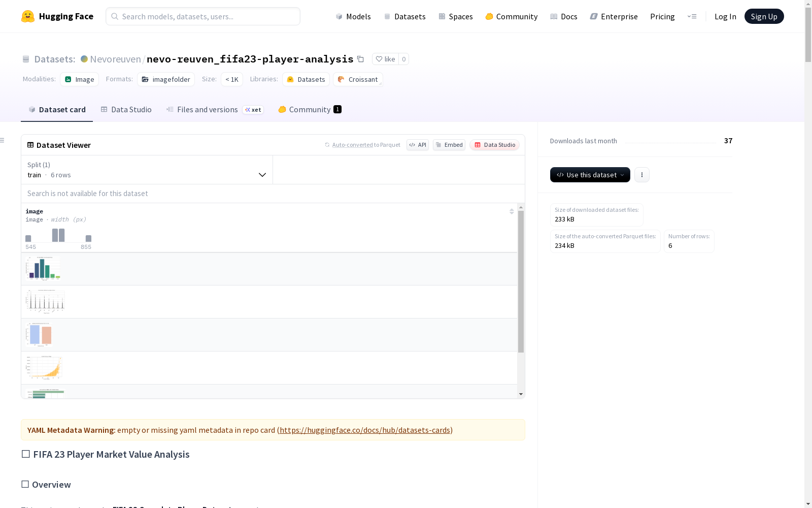Open Files and versions tab
This screenshot has width=812, height=508.
[x=215, y=109]
